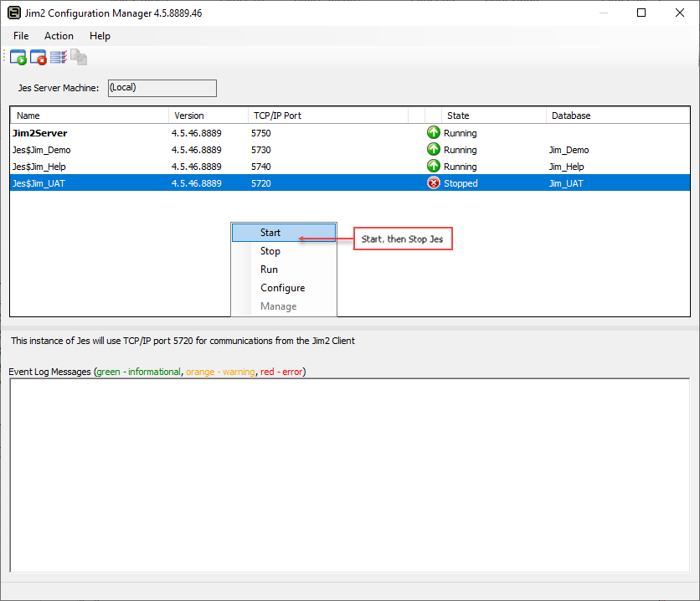Choose Stop from the context menu
Screen dimensions: 700x601
[270, 251]
